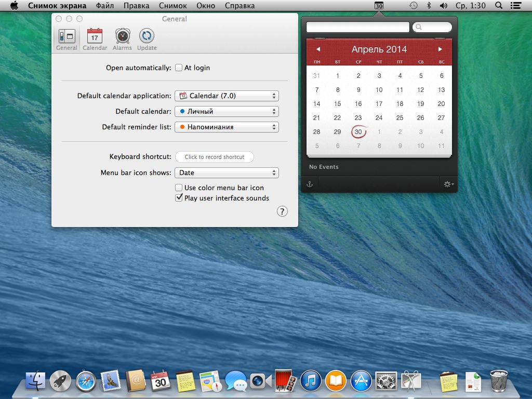The image size is (532, 399).
Task: Open the Default reminder list dropdown
Action: 227,127
